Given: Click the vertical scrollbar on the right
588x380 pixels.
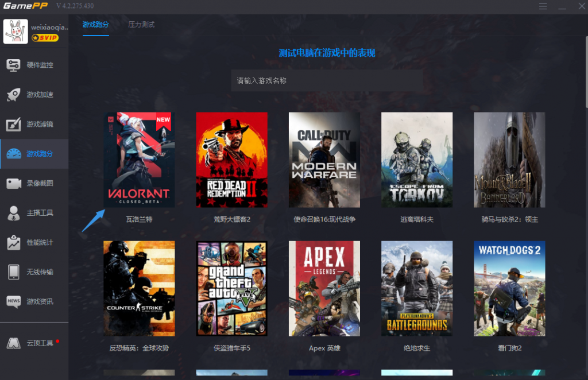Looking at the screenshot, I should pos(586,72).
